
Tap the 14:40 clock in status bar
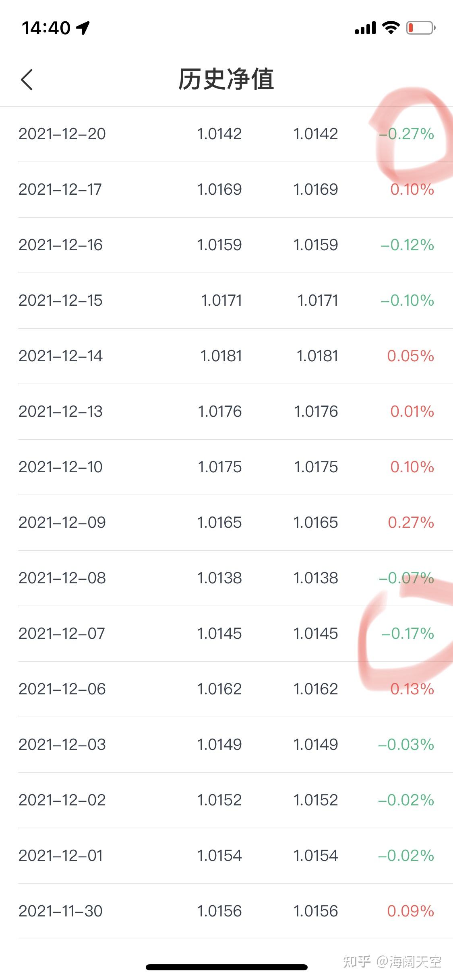coord(46,28)
